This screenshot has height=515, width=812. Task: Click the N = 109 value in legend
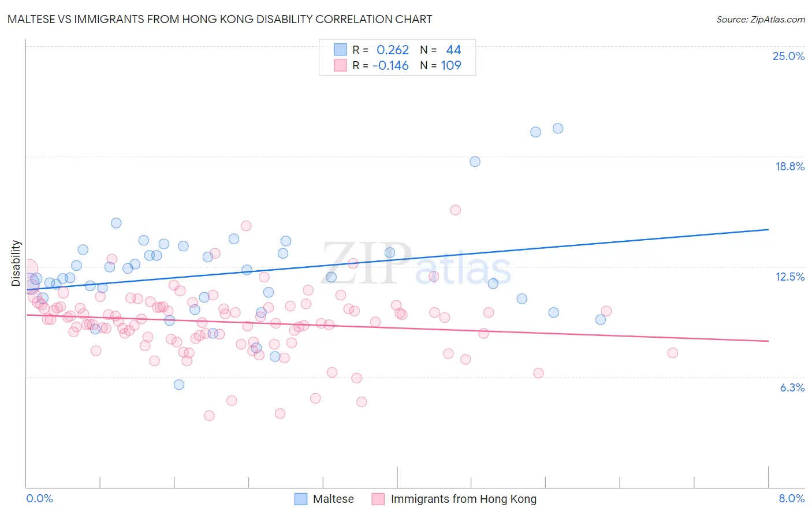click(441, 65)
